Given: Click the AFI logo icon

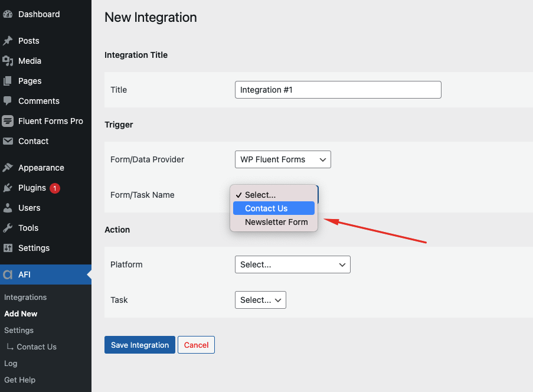Looking at the screenshot, I should point(8,275).
